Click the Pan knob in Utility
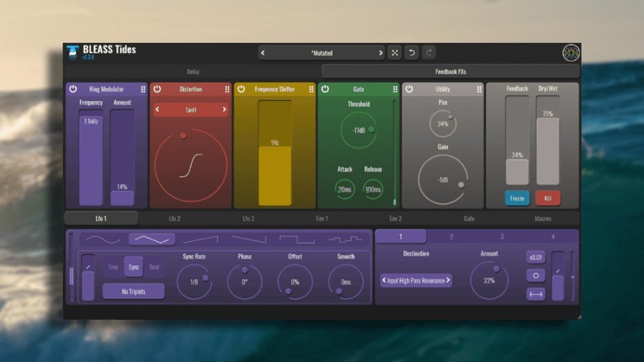Image resolution: width=644 pixels, height=362 pixels. coord(443,124)
